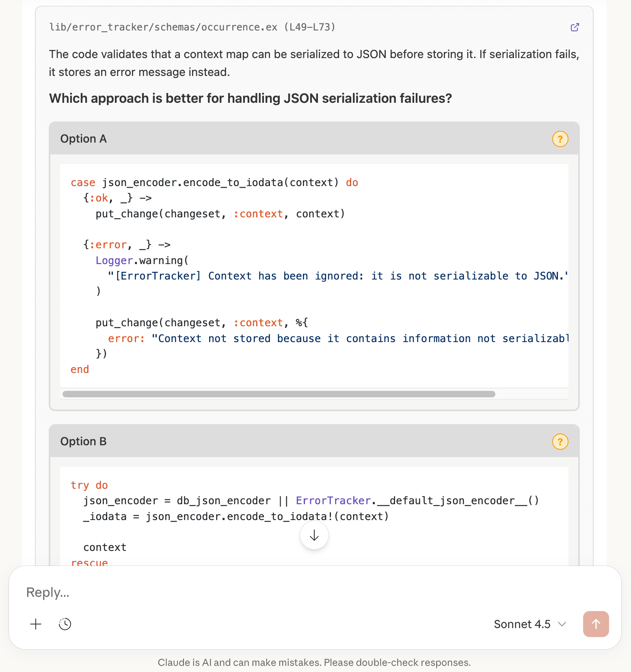Show the help tooltip for Option A

[560, 139]
